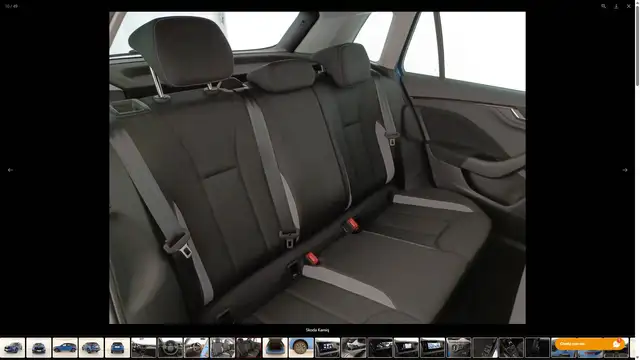
Task: Click the chat bubble icon with notification badge
Action: [x=617, y=344]
